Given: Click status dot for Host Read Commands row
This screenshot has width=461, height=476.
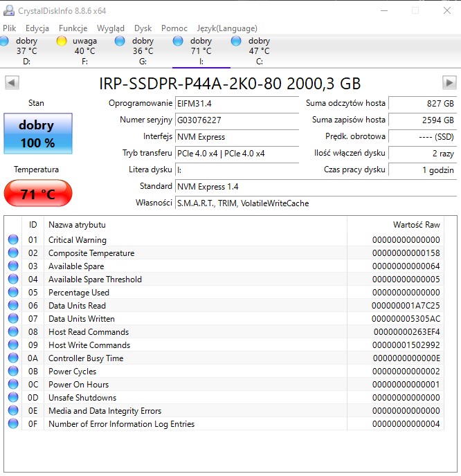Looking at the screenshot, I should point(13,331).
